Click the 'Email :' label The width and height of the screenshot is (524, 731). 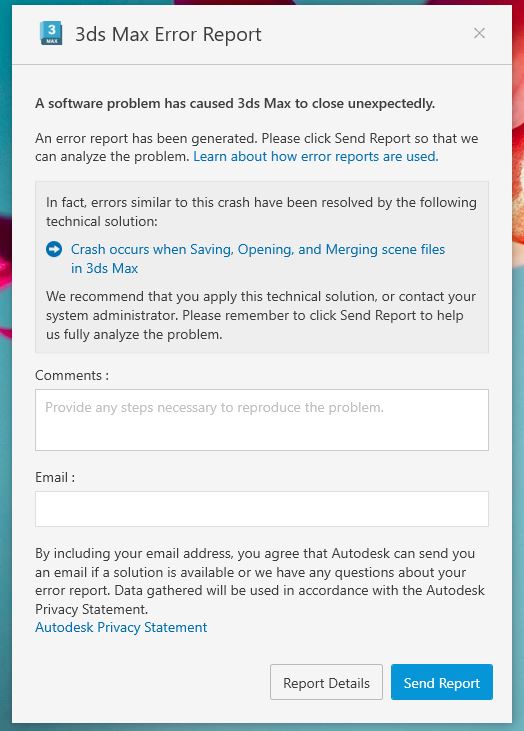coord(55,477)
